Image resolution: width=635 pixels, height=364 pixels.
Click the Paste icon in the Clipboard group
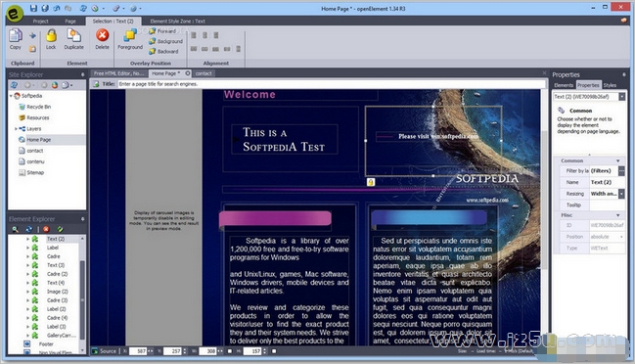pyautogui.click(x=32, y=49)
